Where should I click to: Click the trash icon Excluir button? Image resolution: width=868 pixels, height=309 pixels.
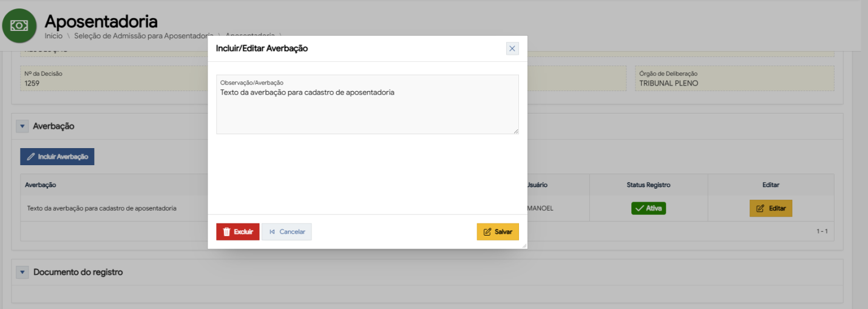pos(238,232)
